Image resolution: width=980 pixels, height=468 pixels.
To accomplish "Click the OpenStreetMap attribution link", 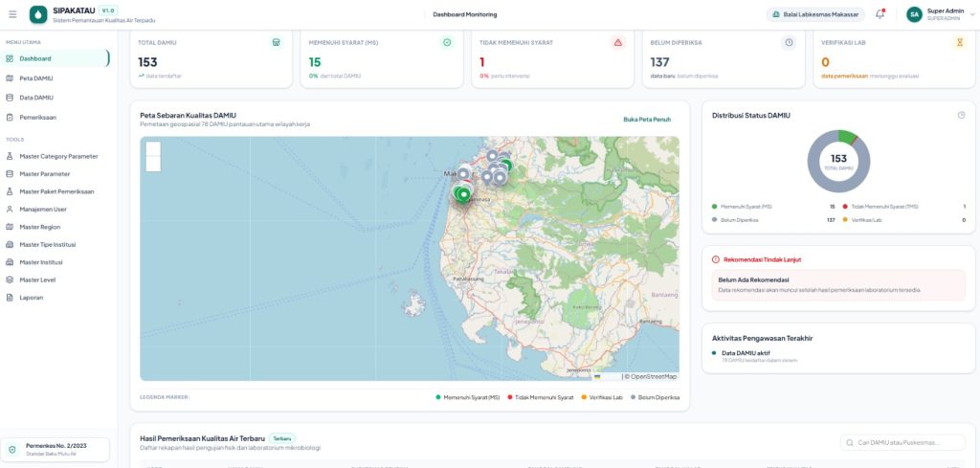I will coord(653,377).
